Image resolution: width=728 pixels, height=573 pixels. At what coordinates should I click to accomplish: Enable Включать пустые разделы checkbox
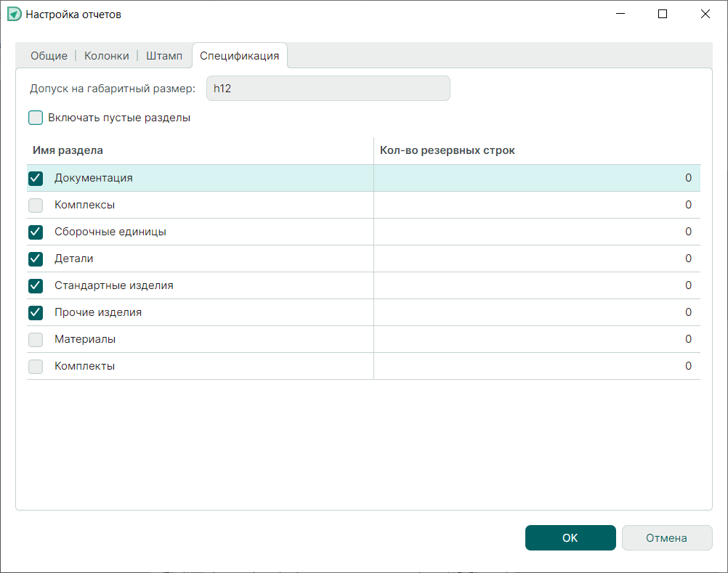point(36,118)
